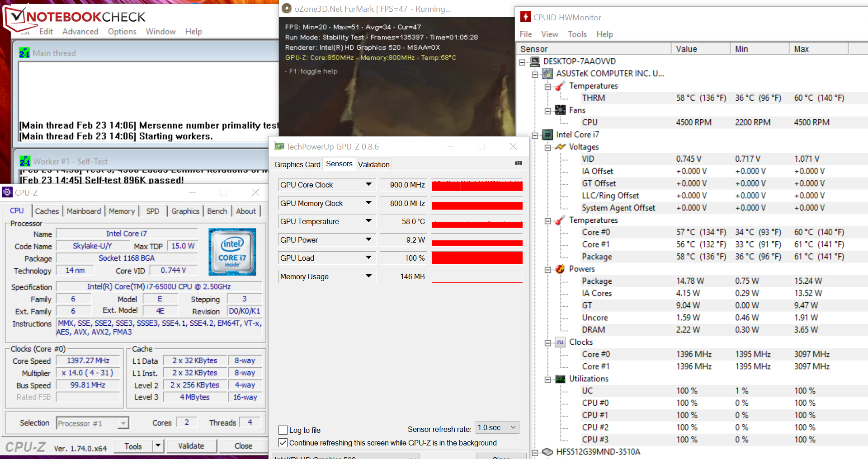Collapse the DESKTOP-7AAOVVD tree node
Viewport: 868px width, 459px height.
coord(522,62)
